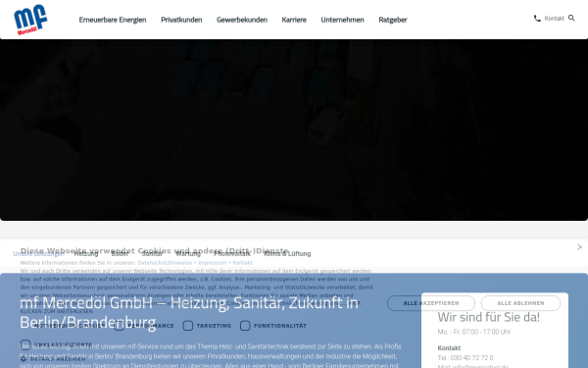Click Klicken zum Weiterlesen
This screenshot has height=368, width=588.
56,311
